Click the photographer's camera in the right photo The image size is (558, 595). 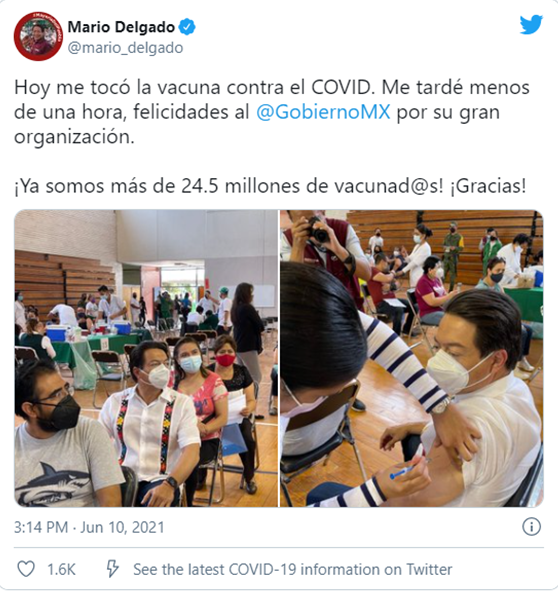click(317, 231)
